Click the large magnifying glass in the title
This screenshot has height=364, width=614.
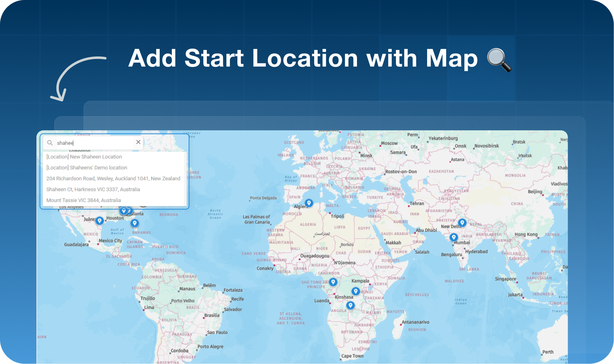[499, 60]
